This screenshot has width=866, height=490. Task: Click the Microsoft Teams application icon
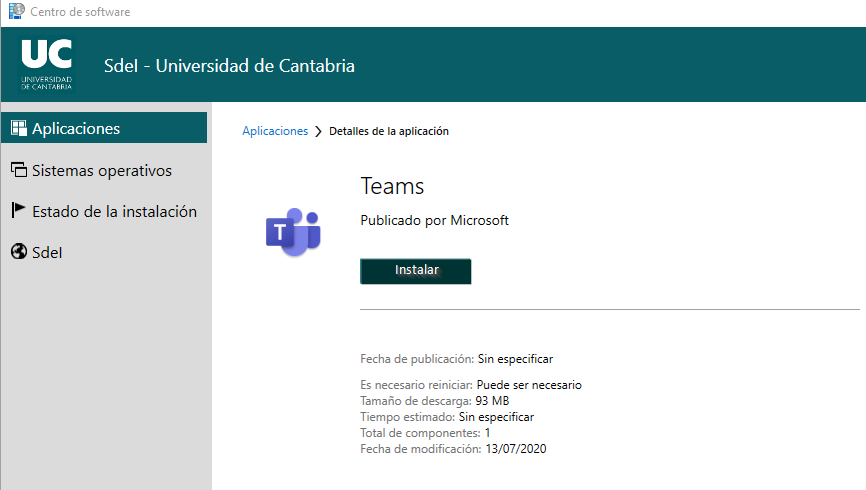pos(293,232)
